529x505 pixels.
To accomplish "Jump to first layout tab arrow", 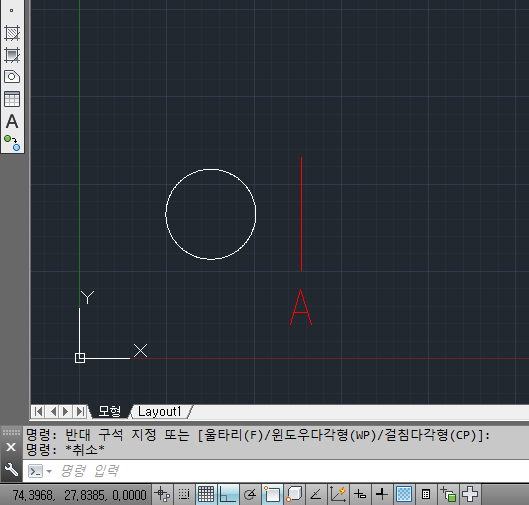I will point(38,412).
